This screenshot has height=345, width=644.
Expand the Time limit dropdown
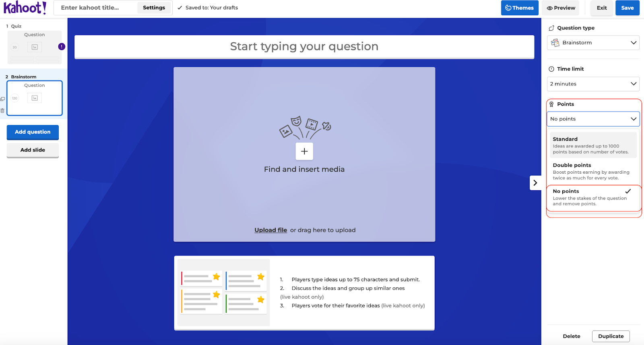tap(593, 84)
